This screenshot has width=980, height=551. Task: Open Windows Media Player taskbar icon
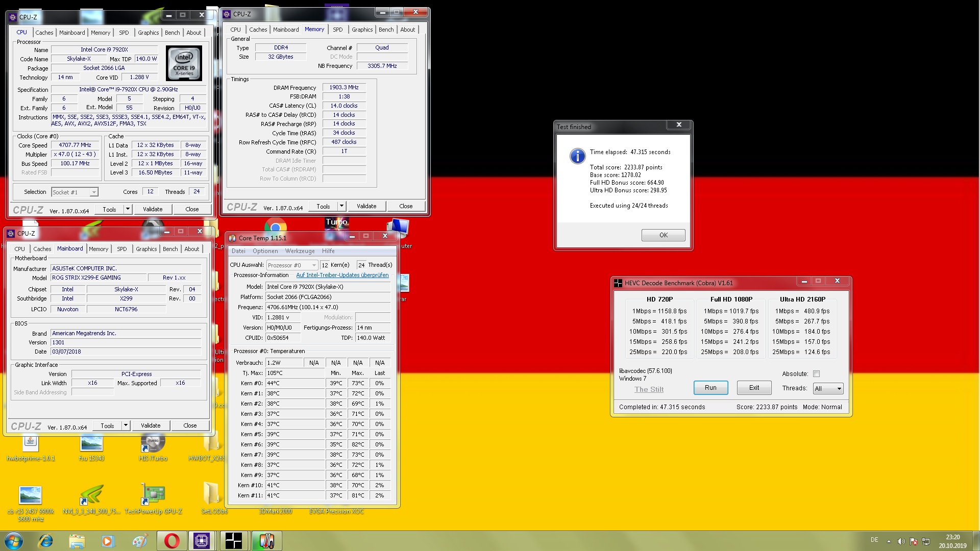tap(108, 541)
